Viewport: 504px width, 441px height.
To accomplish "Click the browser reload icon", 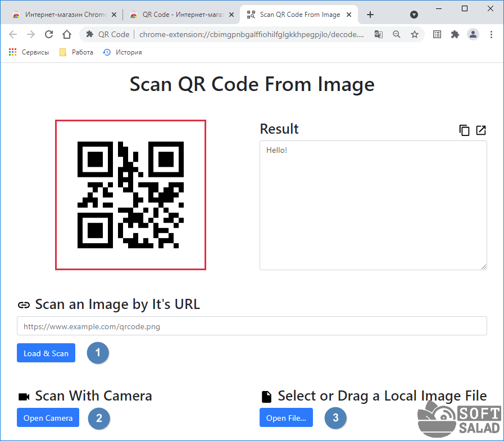I will 49,34.
